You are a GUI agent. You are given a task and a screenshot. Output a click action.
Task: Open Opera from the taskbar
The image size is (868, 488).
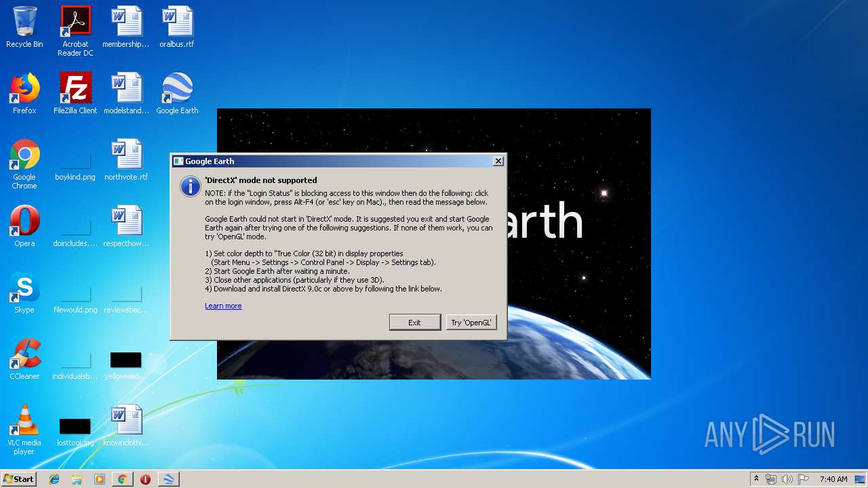click(x=145, y=479)
